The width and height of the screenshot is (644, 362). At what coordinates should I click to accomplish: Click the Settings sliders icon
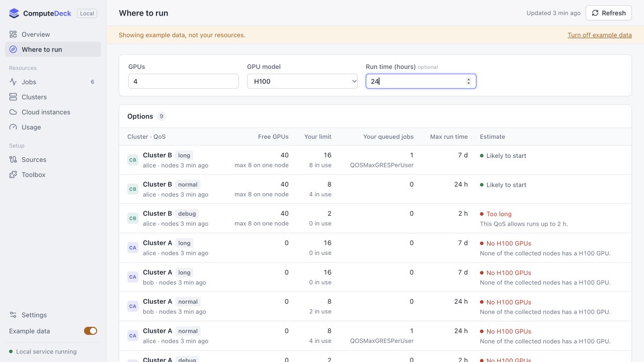tap(13, 315)
